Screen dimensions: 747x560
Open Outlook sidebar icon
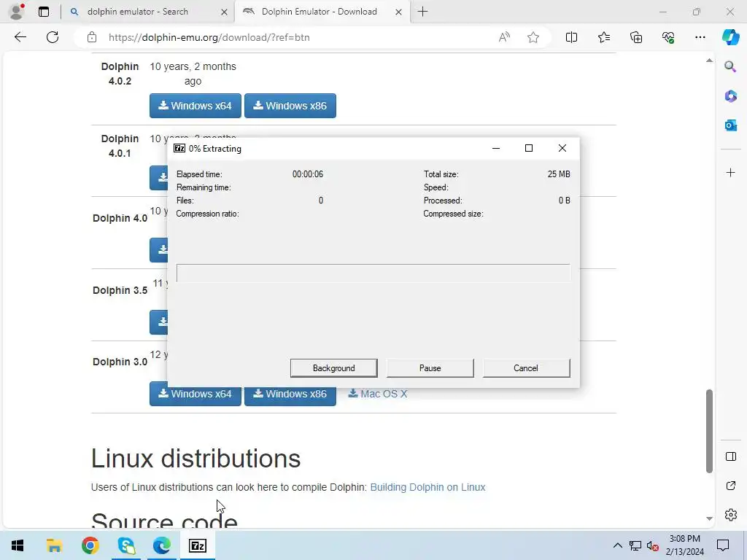[730, 125]
